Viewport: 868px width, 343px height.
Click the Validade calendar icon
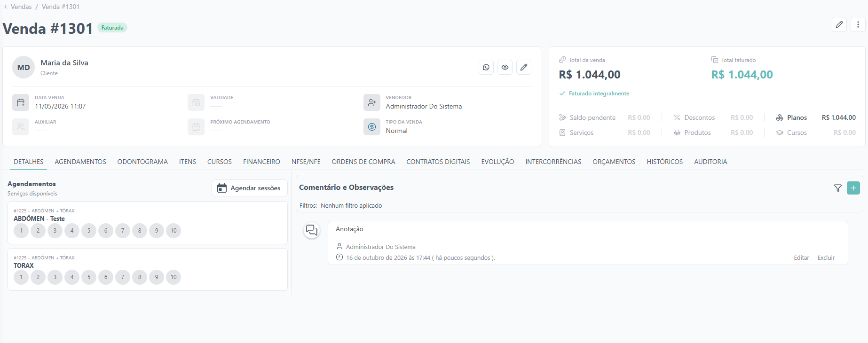point(196,102)
